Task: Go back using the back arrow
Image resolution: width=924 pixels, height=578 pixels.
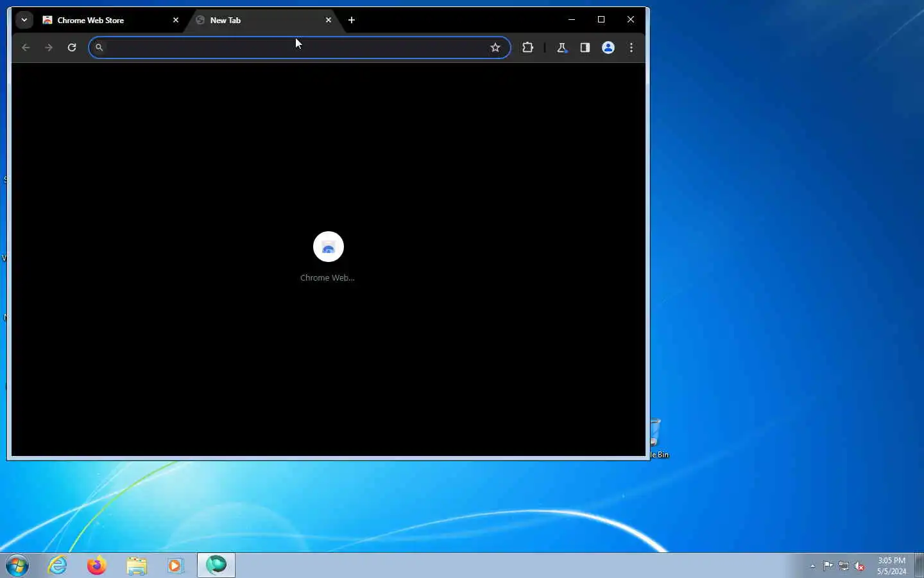Action: point(26,48)
